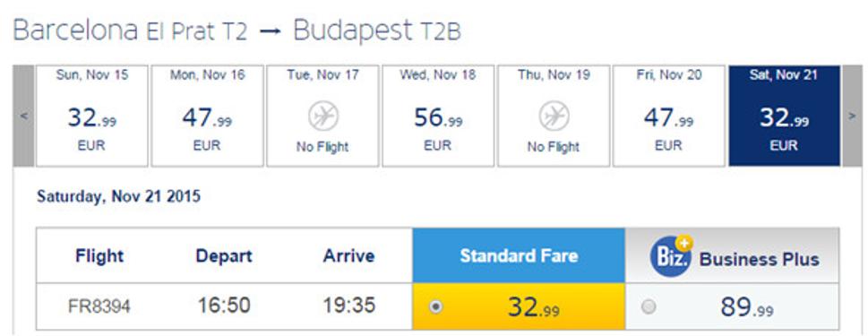The height and width of the screenshot is (336, 868).
Task: Click the Business Plus column header
Action: point(733,255)
